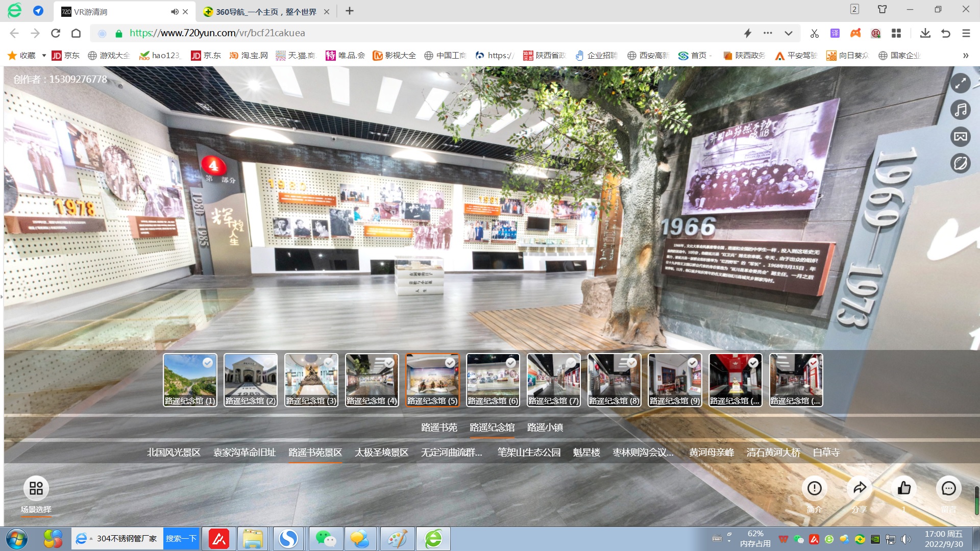980x551 pixels.
Task: Open browser downloads icon
Action: coord(925,33)
